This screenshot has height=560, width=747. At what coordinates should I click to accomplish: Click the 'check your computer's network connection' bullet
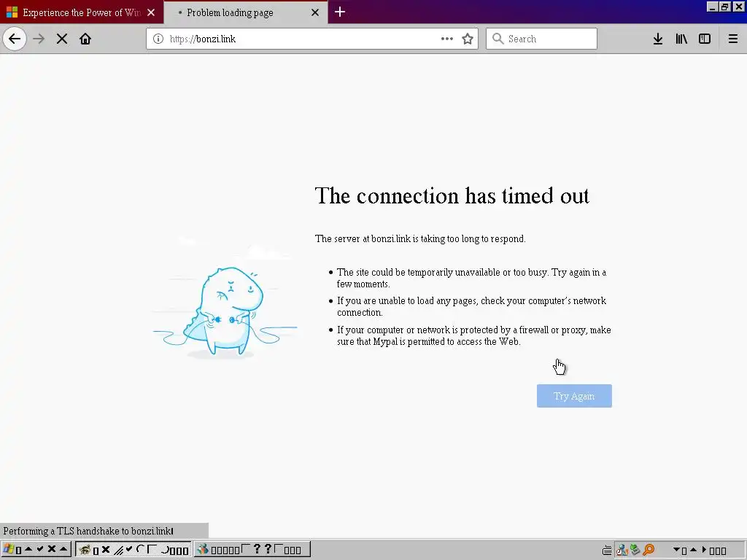tap(471, 307)
